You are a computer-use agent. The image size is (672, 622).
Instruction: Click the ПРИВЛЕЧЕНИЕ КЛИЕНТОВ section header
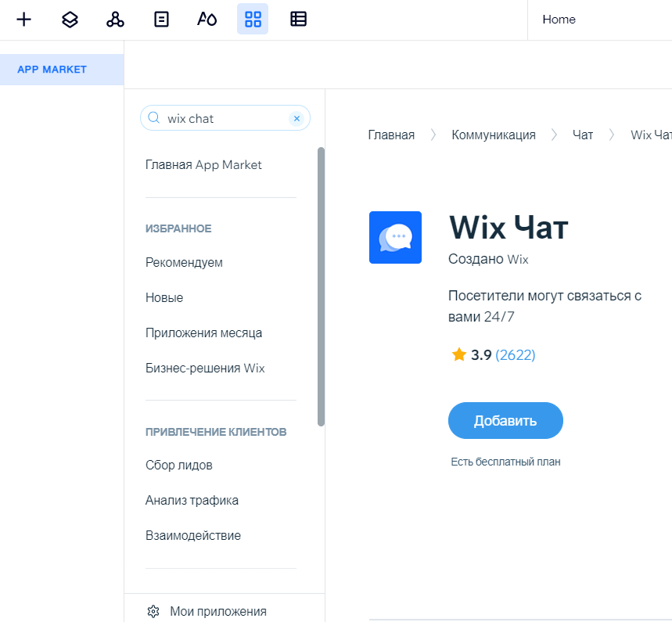216,432
